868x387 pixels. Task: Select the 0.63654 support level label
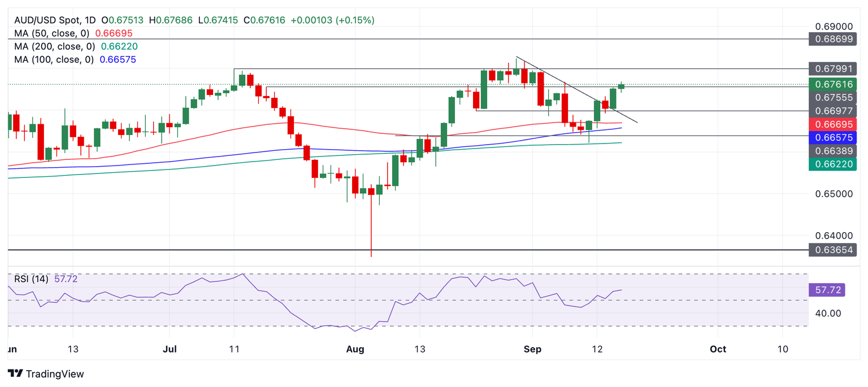[832, 250]
